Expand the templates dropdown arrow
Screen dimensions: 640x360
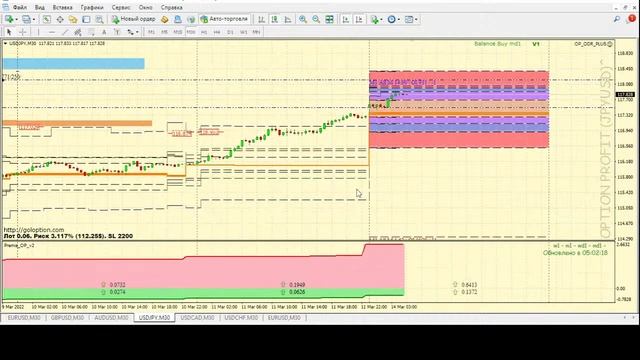pyautogui.click(x=416, y=19)
